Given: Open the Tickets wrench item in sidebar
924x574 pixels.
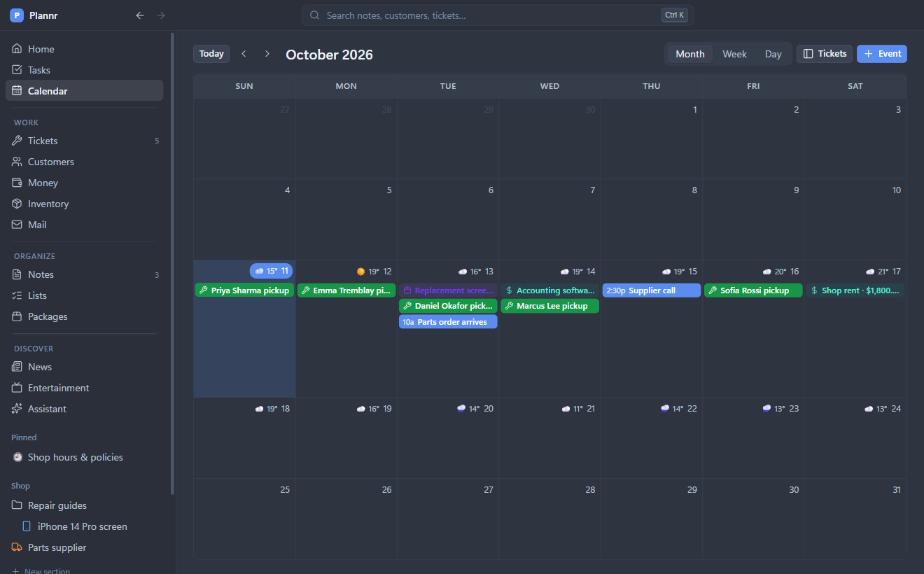Looking at the screenshot, I should [x=85, y=141].
